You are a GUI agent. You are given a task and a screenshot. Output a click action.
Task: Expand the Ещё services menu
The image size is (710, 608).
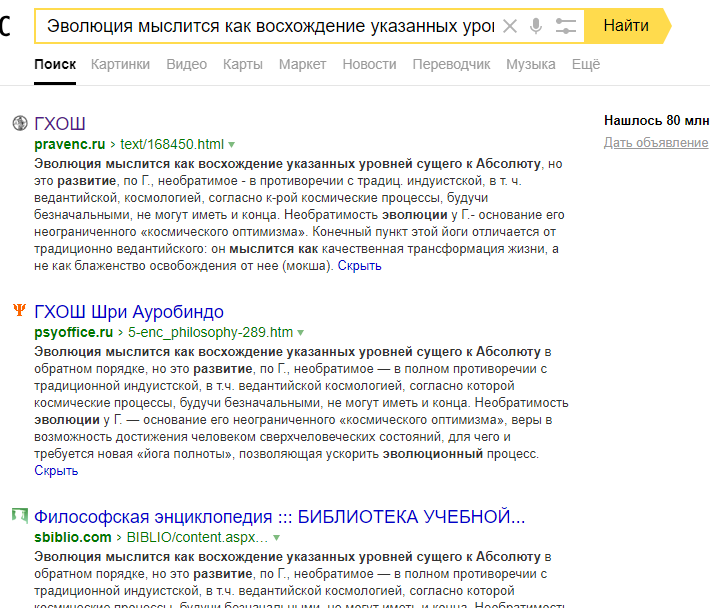586,64
